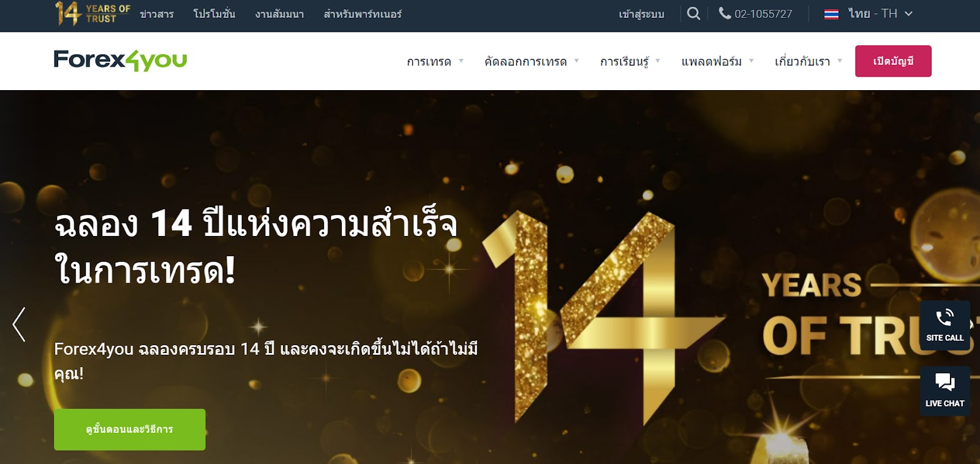The height and width of the screenshot is (464, 980).
Task: Expand the การเทรด menu
Action: click(x=435, y=61)
